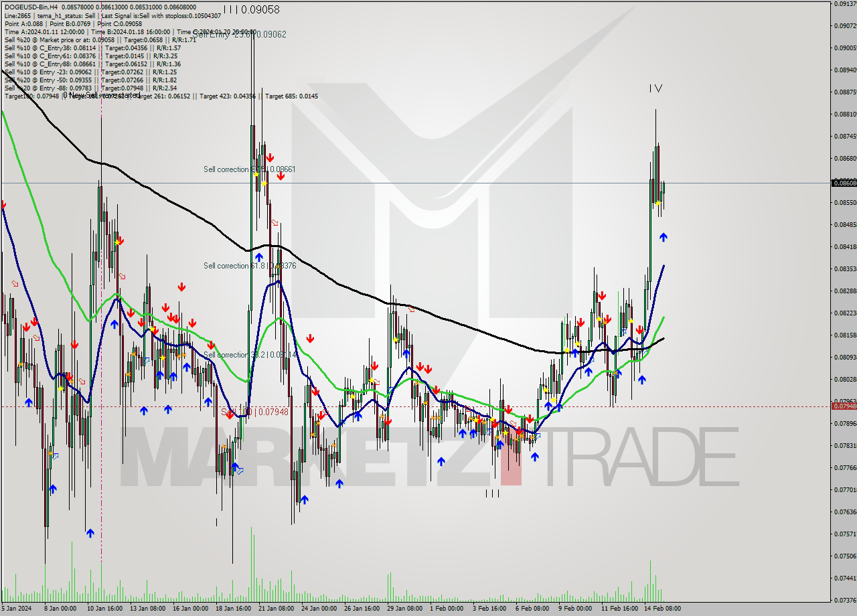Click the 0.08288 price axis label
This screenshot has height=616, width=857.
click(x=845, y=291)
